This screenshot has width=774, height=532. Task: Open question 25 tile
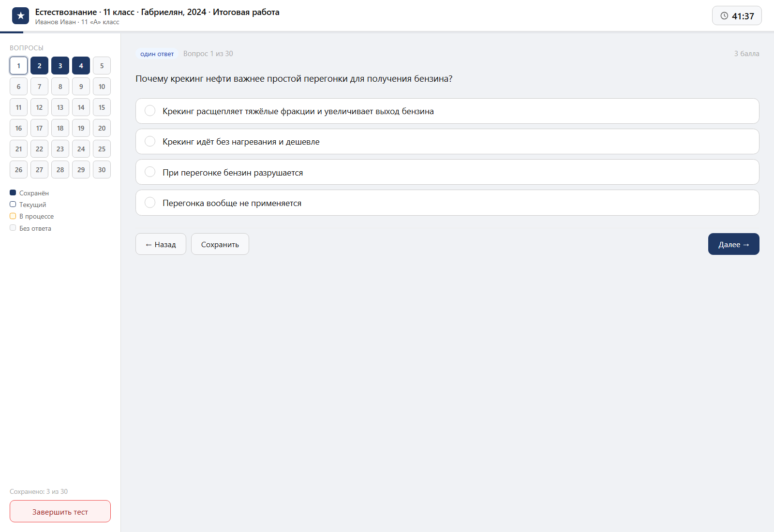tap(102, 149)
